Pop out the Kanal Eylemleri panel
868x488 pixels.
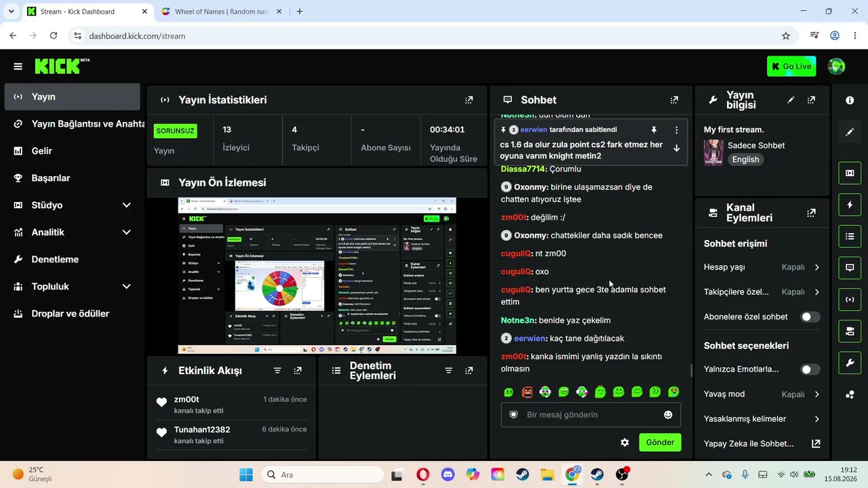click(x=811, y=213)
